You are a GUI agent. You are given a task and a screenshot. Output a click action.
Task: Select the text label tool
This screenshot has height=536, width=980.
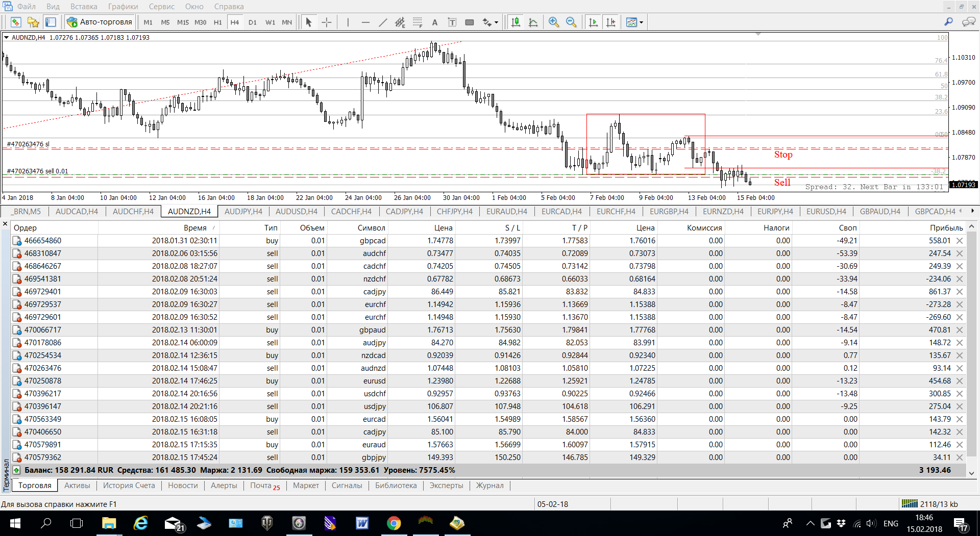click(452, 22)
